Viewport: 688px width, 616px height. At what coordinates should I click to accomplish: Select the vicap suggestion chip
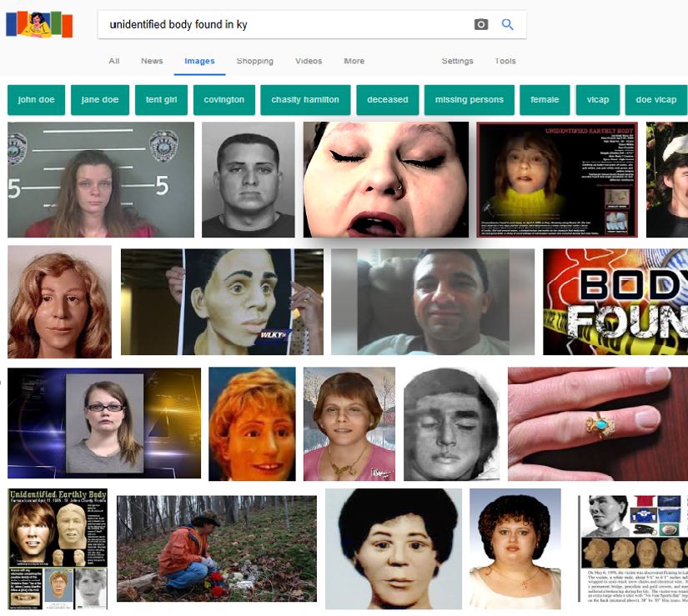598,100
